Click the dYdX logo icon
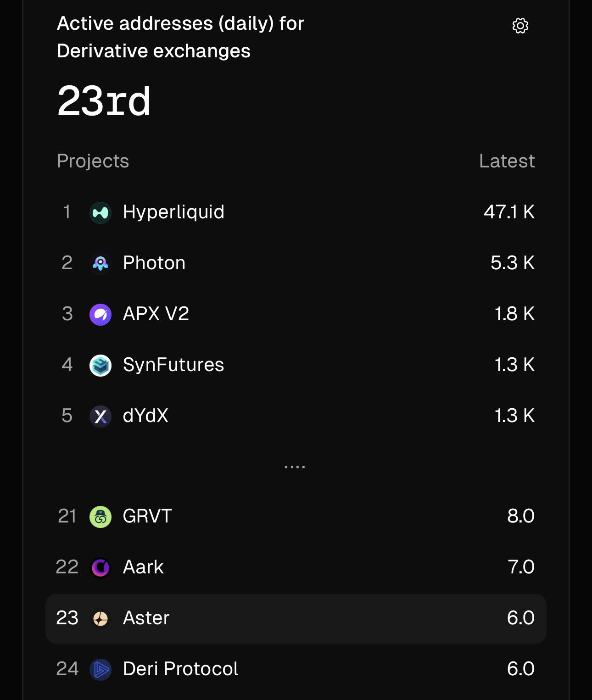 (101, 417)
